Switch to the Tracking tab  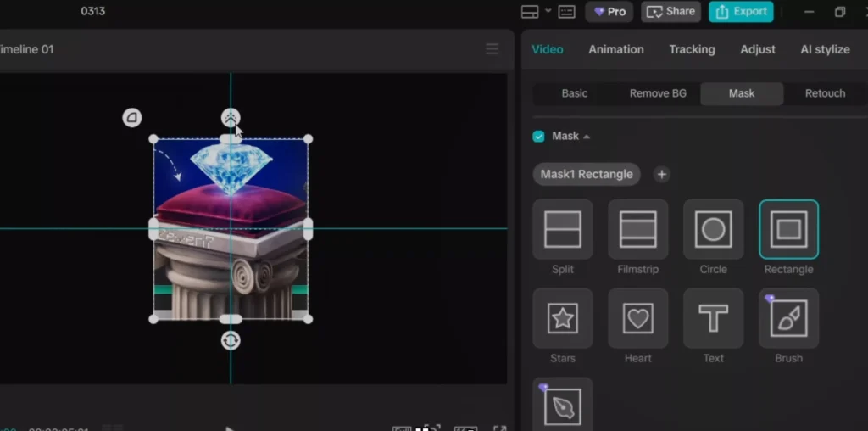click(x=692, y=49)
